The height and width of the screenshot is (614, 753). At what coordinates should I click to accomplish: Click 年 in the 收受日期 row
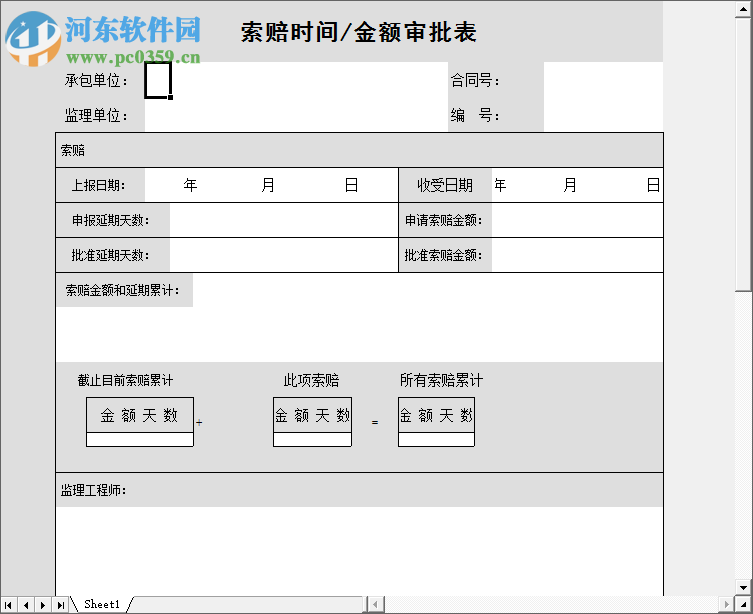click(500, 185)
